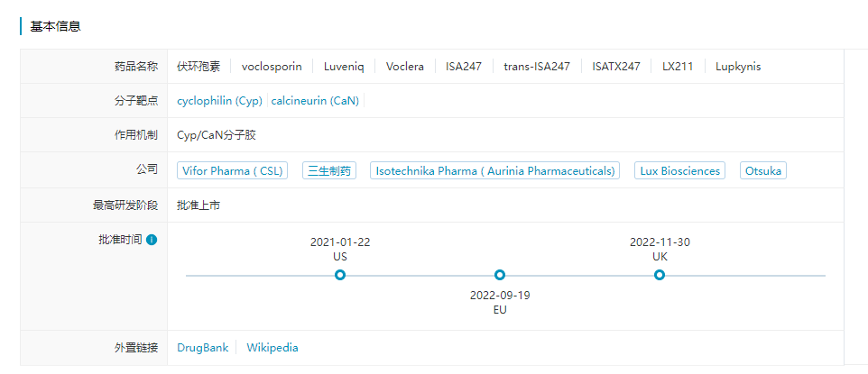Click the Lupkynis drug name

(x=738, y=66)
